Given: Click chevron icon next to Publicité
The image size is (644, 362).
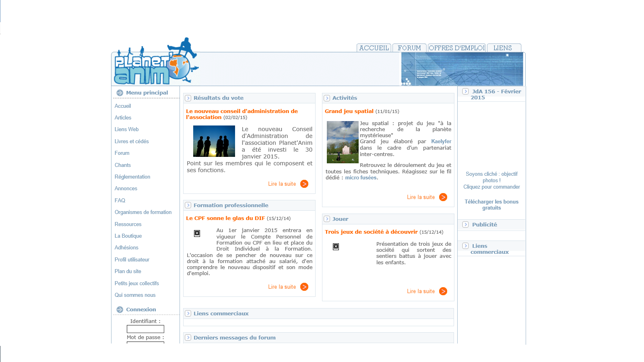Looking at the screenshot, I should pos(466,224).
